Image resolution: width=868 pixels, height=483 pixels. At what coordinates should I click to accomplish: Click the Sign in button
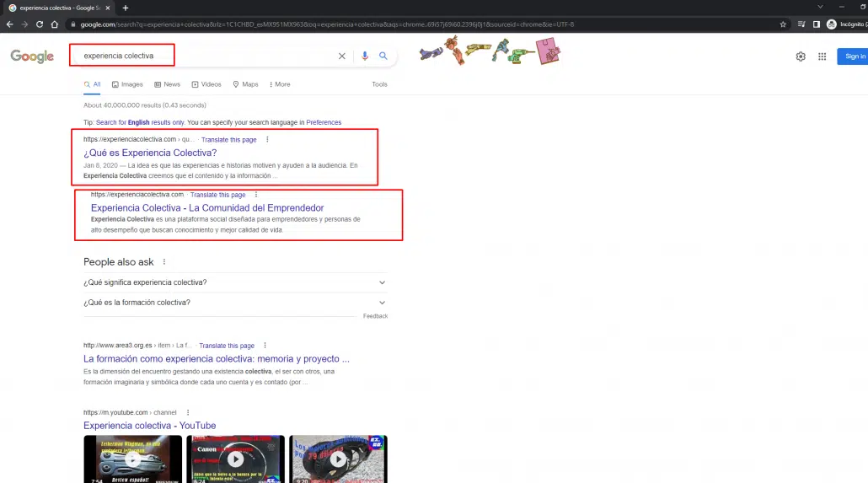853,56
